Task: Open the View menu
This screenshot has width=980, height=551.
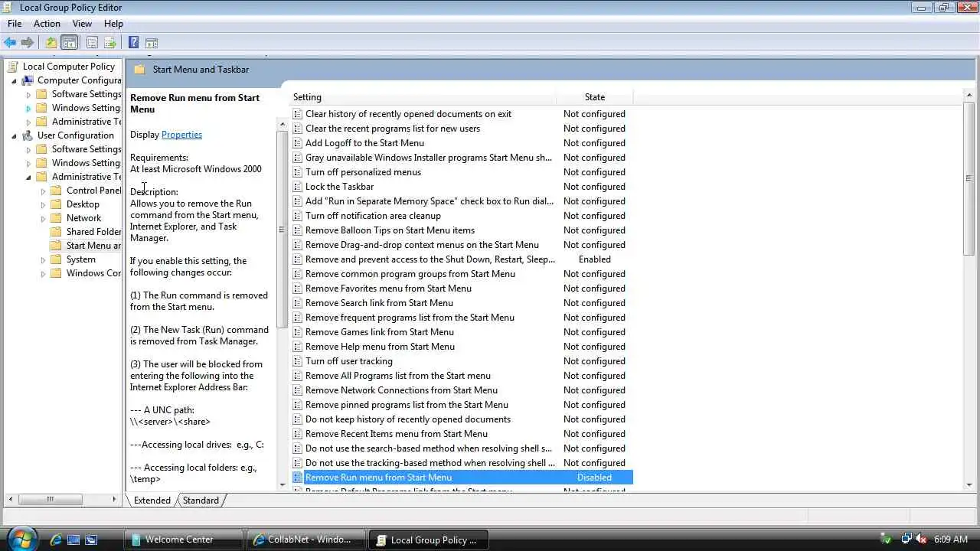Action: tap(82, 24)
